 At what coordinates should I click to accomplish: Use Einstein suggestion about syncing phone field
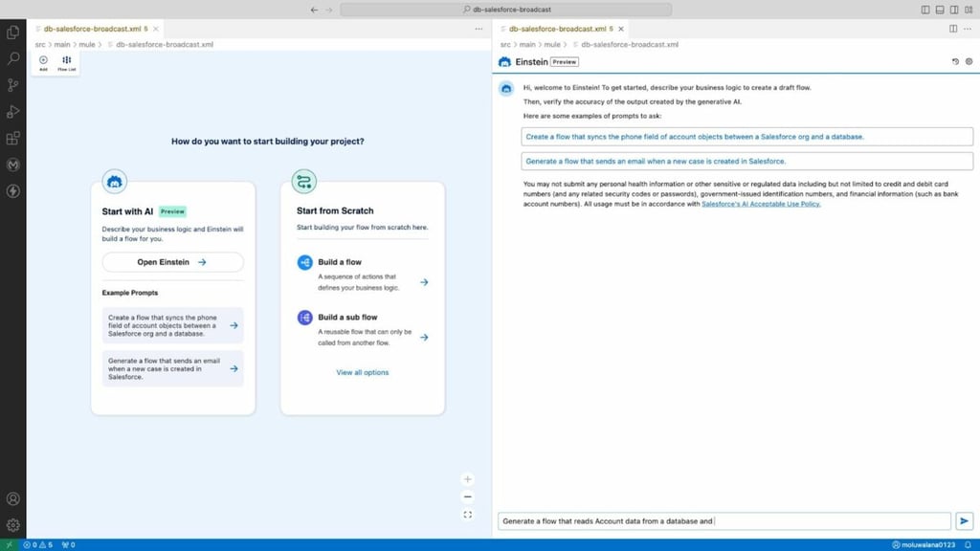coord(746,137)
